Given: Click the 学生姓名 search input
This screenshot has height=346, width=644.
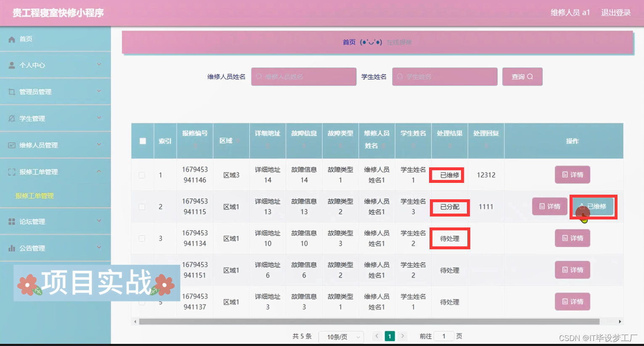Looking at the screenshot, I should click(x=445, y=77).
